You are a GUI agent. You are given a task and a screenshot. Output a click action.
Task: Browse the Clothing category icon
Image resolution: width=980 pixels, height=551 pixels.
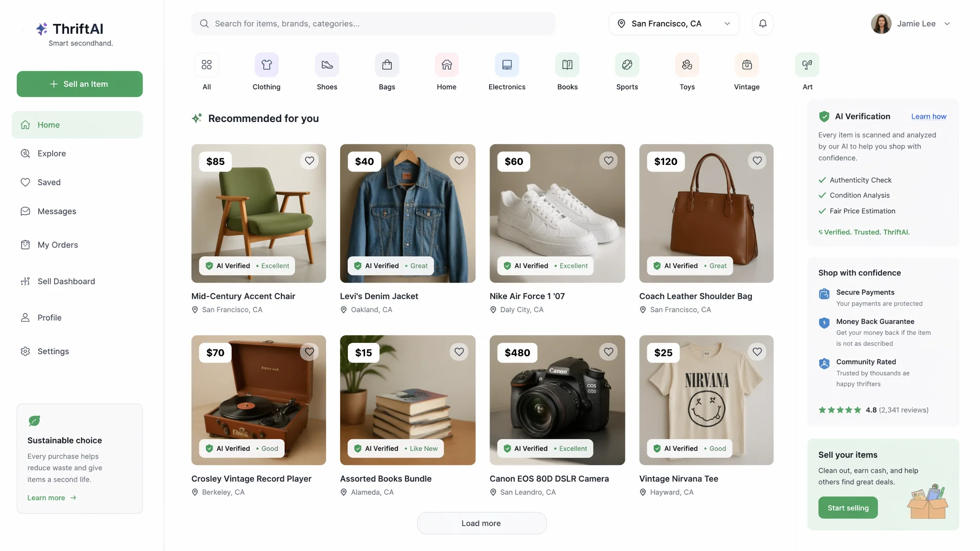267,65
